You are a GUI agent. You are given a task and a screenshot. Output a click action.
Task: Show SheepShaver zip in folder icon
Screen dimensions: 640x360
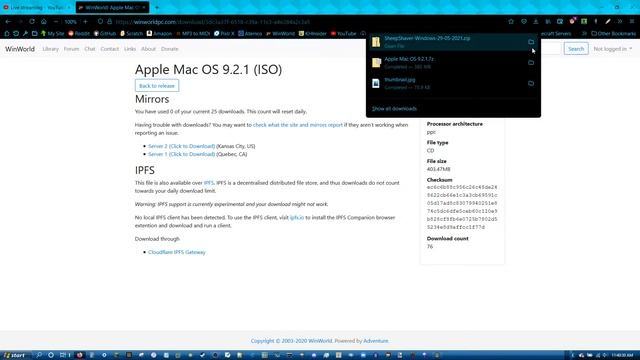pyautogui.click(x=531, y=42)
